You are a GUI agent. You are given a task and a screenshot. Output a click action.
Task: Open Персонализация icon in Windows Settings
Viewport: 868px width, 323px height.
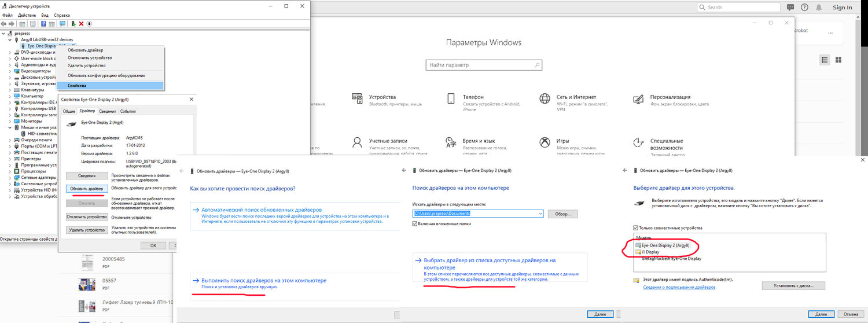[x=638, y=98]
